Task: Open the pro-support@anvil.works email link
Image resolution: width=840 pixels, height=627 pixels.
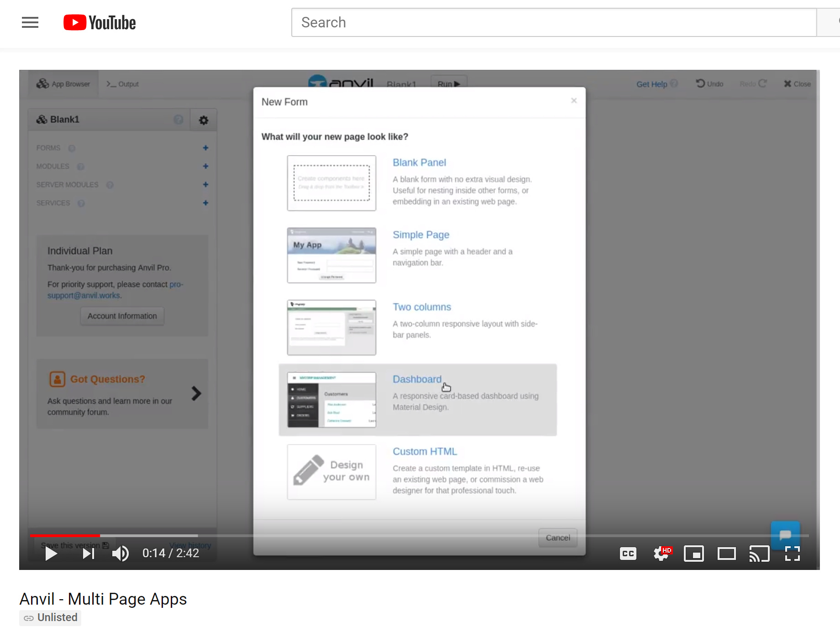Action: point(115,290)
